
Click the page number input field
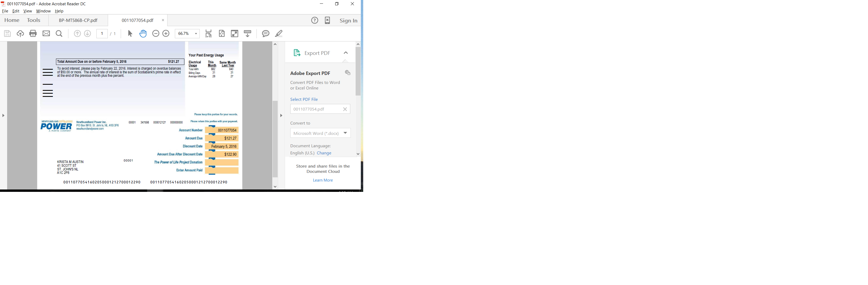tap(102, 34)
